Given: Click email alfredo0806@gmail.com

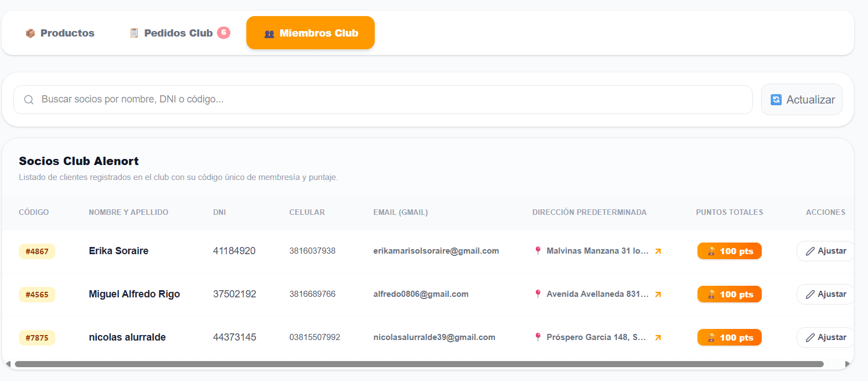Looking at the screenshot, I should click(421, 294).
